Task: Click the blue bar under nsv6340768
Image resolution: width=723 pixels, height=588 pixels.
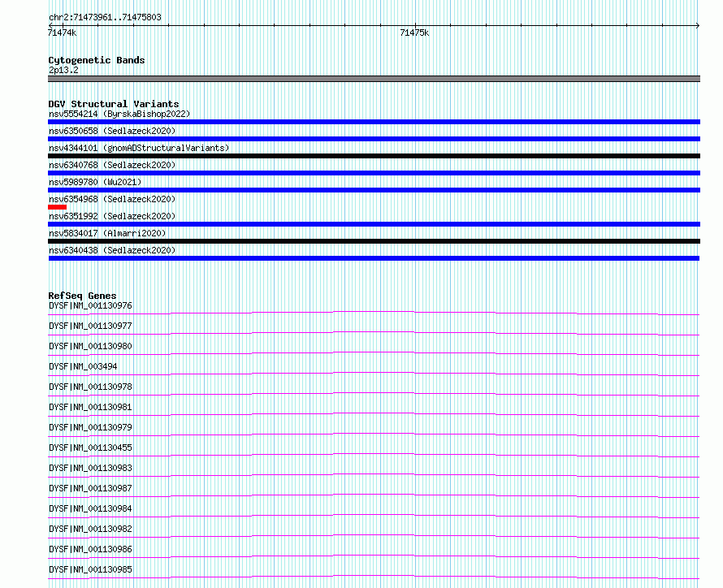Action: tap(374, 173)
